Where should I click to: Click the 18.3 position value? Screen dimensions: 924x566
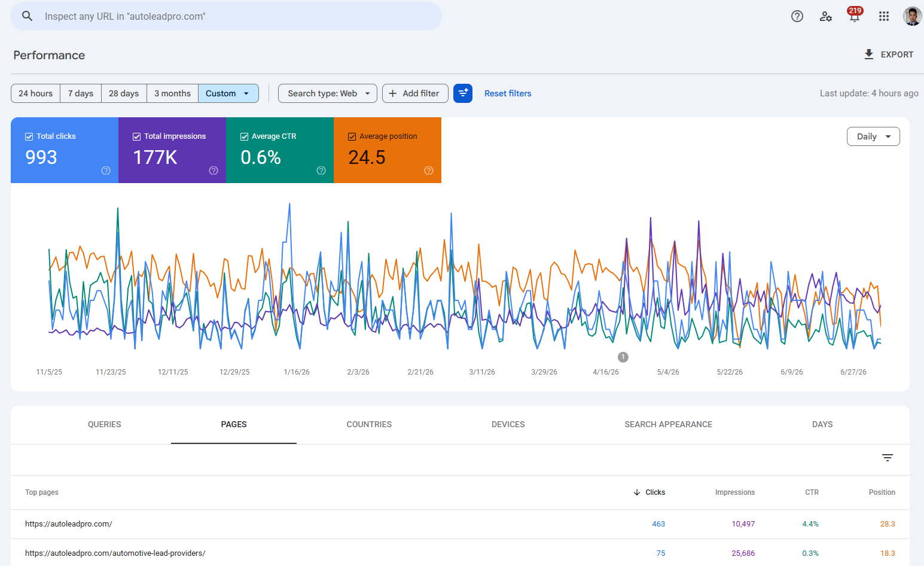pyautogui.click(x=888, y=553)
